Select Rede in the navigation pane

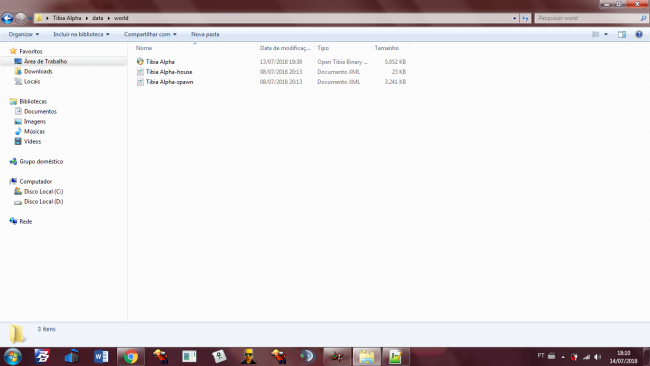click(x=26, y=221)
